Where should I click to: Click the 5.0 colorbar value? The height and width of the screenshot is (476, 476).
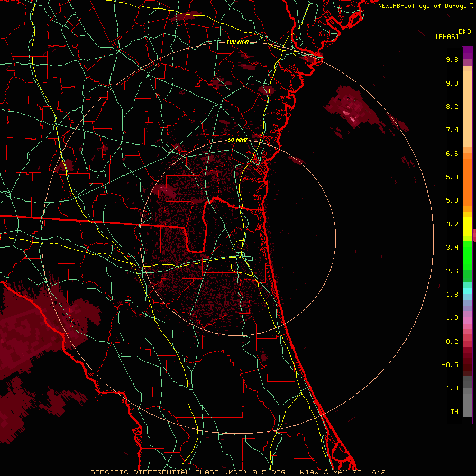point(452,200)
